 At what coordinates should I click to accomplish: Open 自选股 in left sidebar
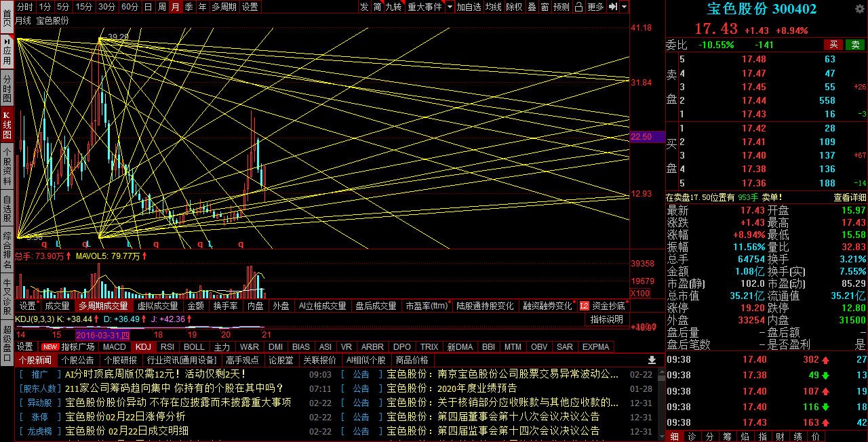(x=7, y=209)
